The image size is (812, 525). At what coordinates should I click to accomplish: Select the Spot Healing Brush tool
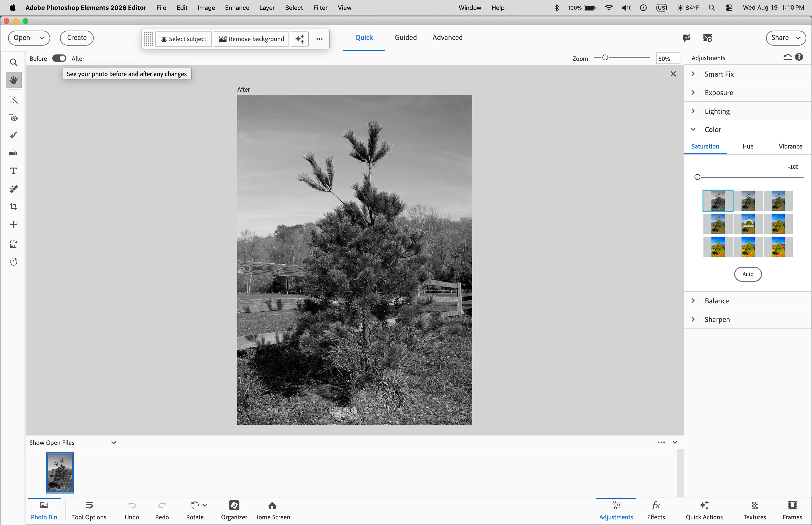click(x=14, y=189)
